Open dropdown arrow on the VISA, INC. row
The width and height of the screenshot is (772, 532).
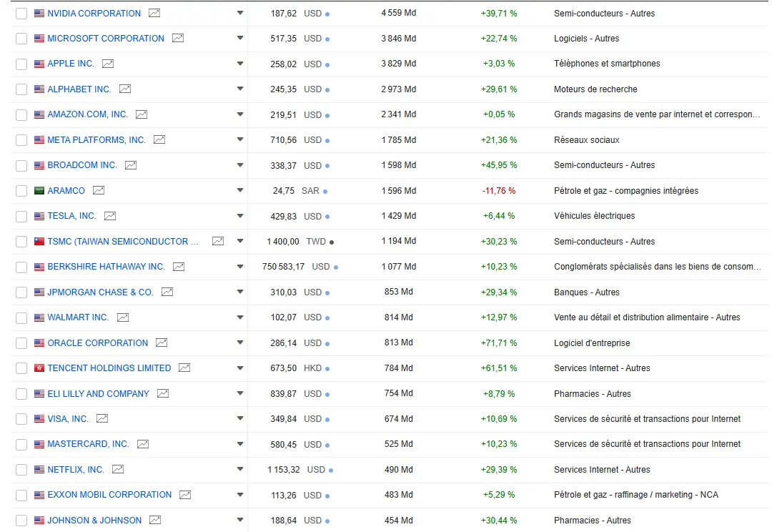pos(240,418)
